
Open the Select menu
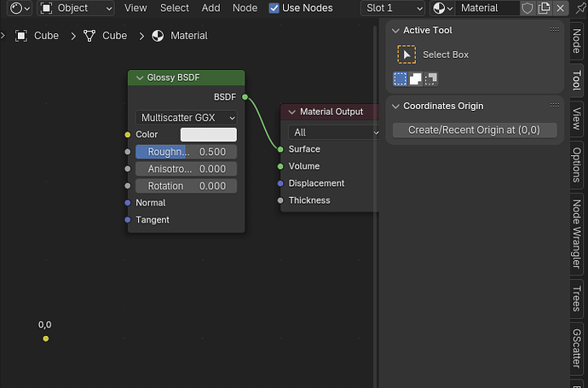tap(175, 8)
